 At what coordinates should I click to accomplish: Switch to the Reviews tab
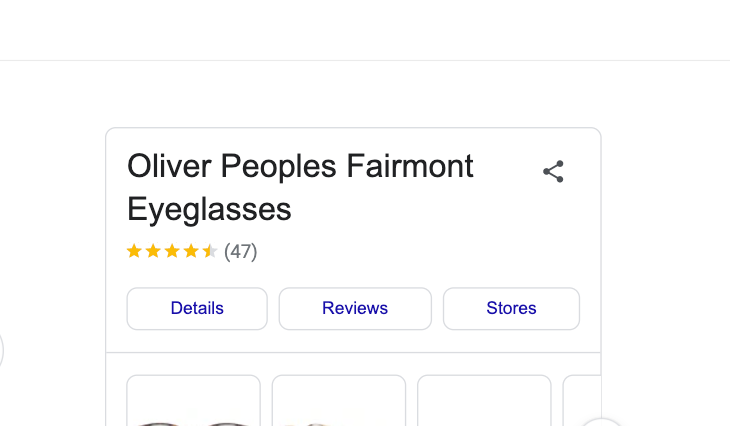[x=355, y=308]
